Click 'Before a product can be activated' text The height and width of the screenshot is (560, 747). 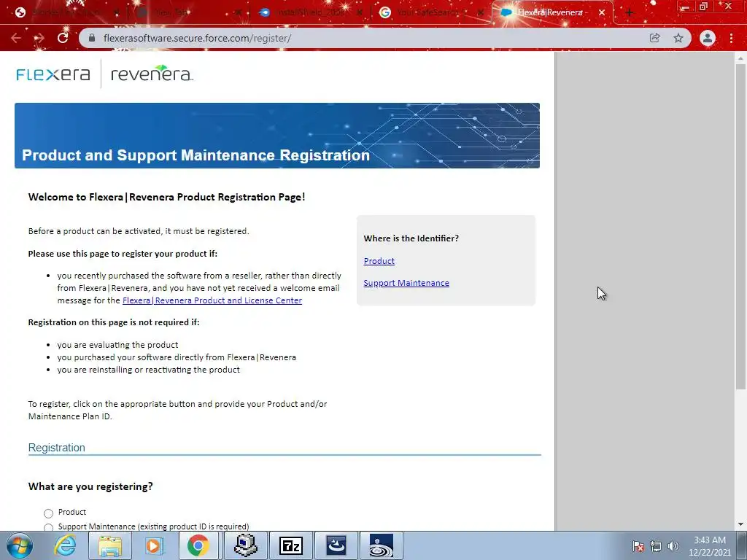pyautogui.click(x=139, y=231)
